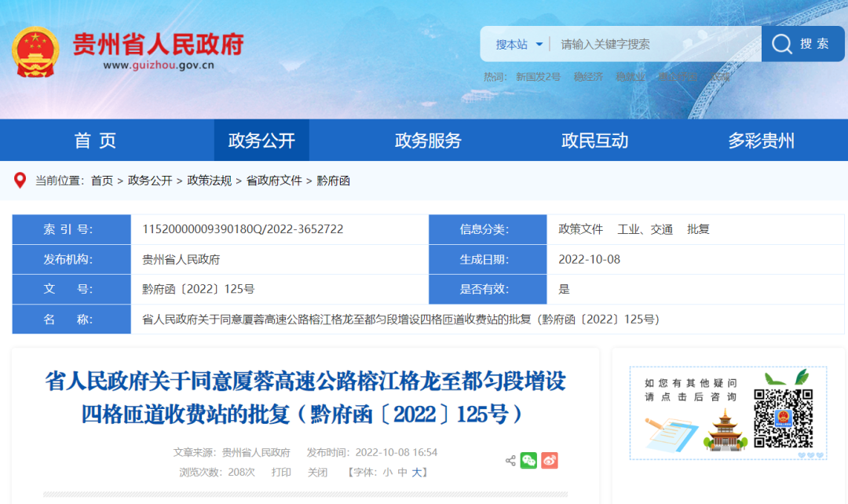The width and height of the screenshot is (848, 504).
Task: Click the 关闭 close link
Action: tap(317, 473)
